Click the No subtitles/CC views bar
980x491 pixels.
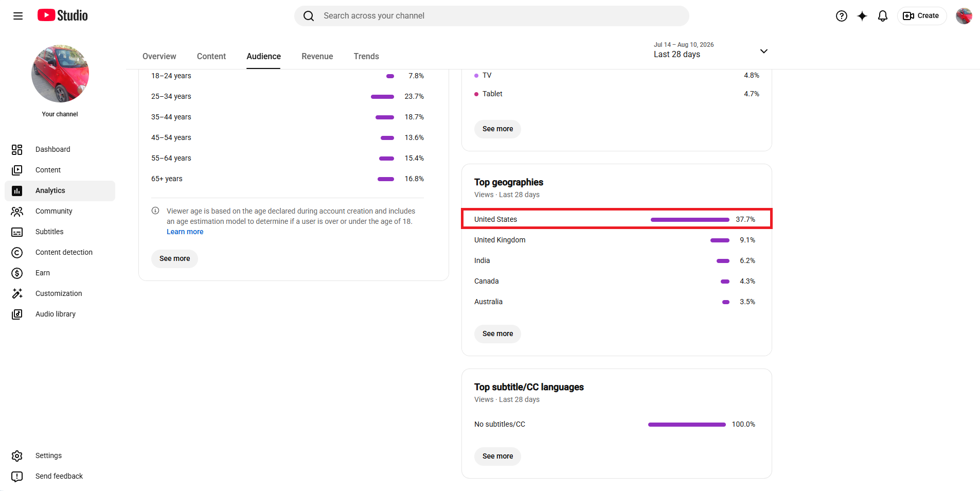click(687, 424)
